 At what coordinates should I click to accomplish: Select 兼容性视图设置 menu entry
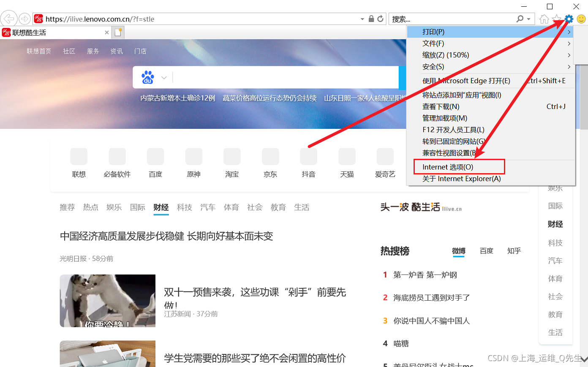coord(491,153)
